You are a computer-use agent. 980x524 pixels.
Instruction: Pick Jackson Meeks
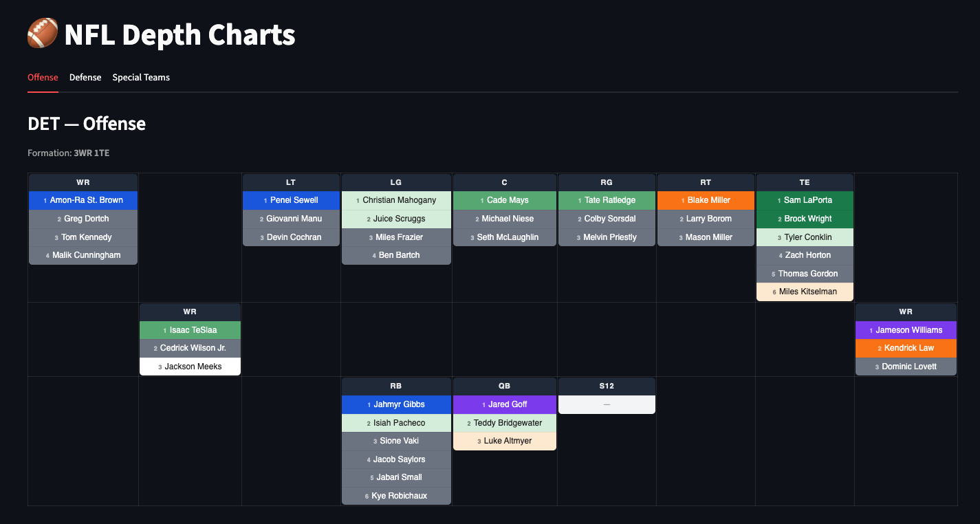(190, 367)
